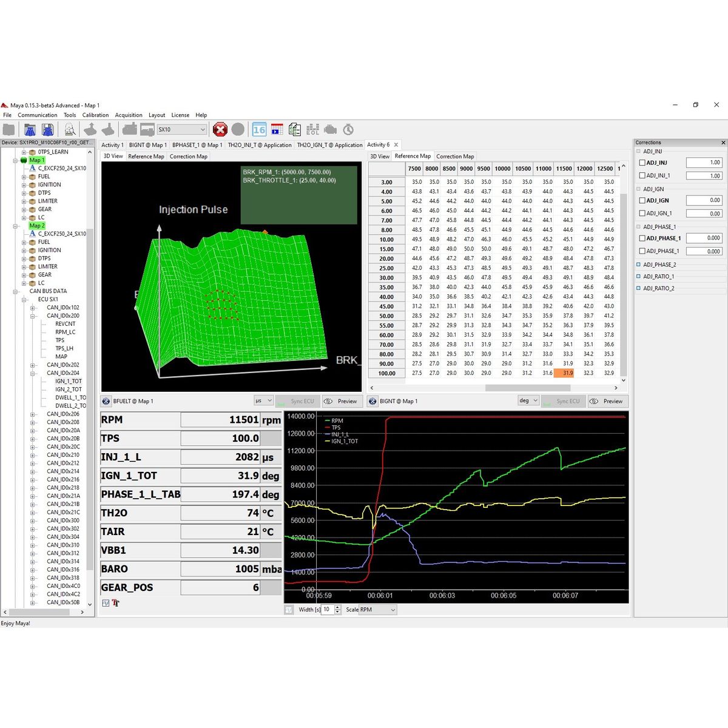Open the acquisition calendar icon labeled 16
728x728 pixels.
pos(259,129)
